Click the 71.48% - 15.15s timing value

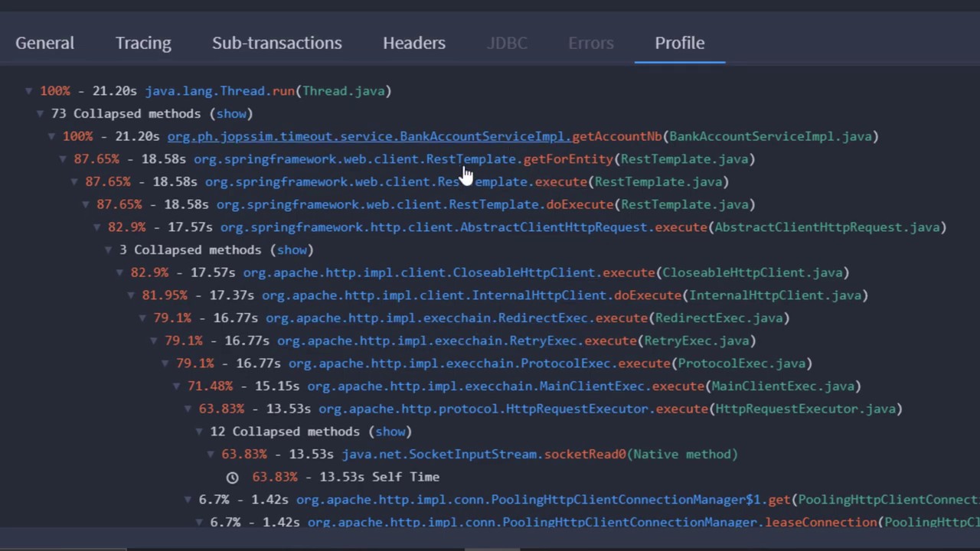(x=243, y=386)
